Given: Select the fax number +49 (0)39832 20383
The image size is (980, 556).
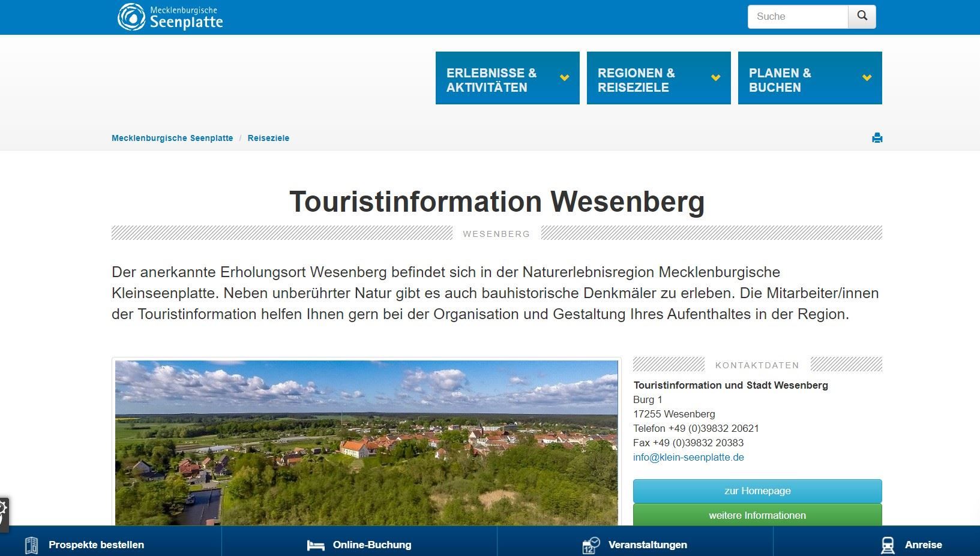Looking at the screenshot, I should pos(698,443).
